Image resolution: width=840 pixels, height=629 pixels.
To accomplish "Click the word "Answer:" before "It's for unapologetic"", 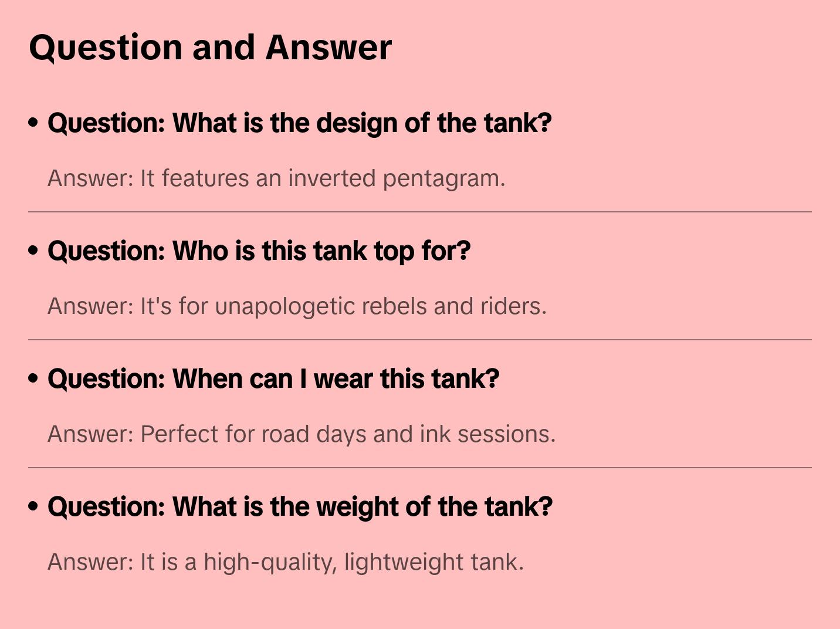I will tap(91, 306).
